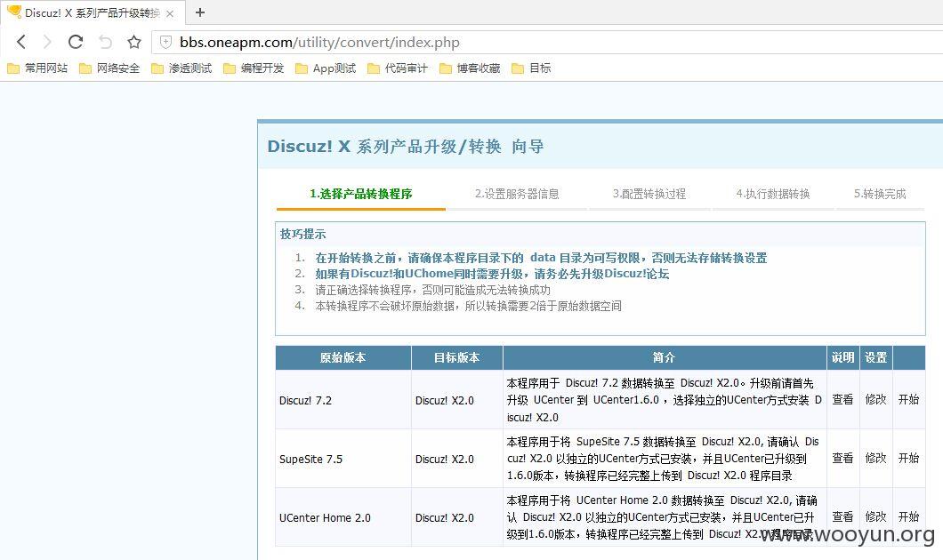Viewport: 943px width, 560px height.
Task: Click 查看 for SupeSite 7.5 row
Action: pyautogui.click(x=842, y=459)
